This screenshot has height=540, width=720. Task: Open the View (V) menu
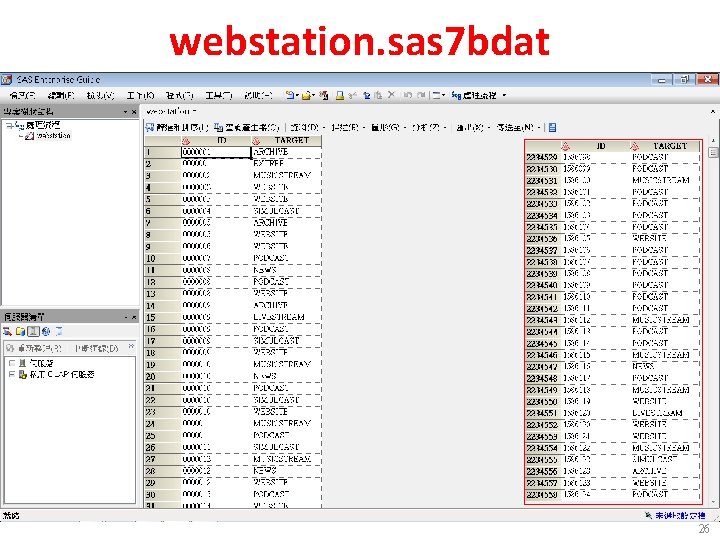[x=100, y=95]
